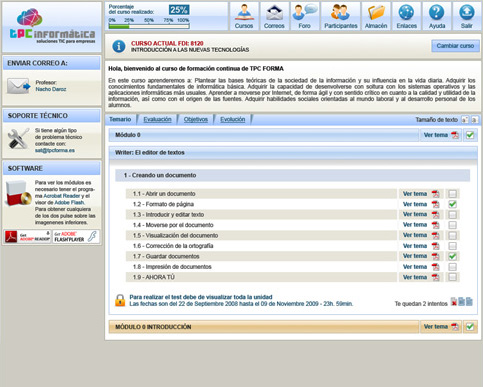Viewport: 483px width, 387px height.
Task: Click the padlock icon beside the test notice
Action: 120,300
